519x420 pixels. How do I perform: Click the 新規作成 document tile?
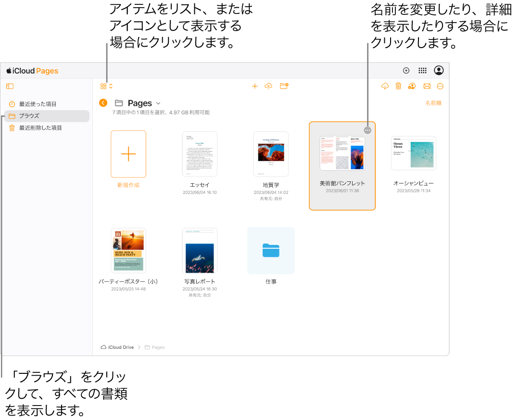coord(128,154)
